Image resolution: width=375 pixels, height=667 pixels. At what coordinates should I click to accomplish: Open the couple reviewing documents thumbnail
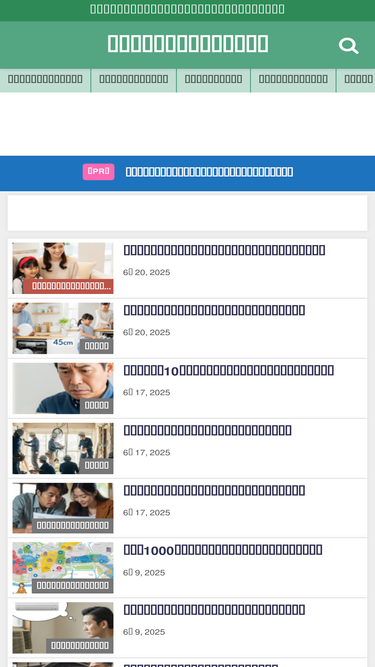point(63,508)
